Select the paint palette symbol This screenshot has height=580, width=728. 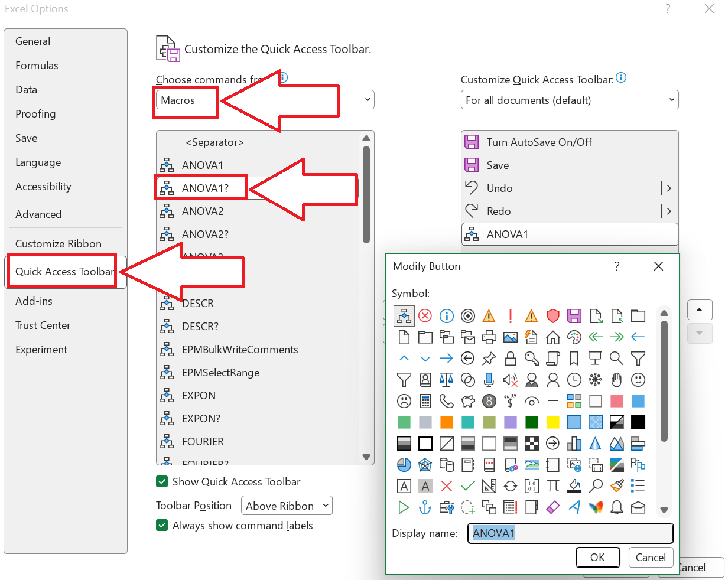[574, 337]
